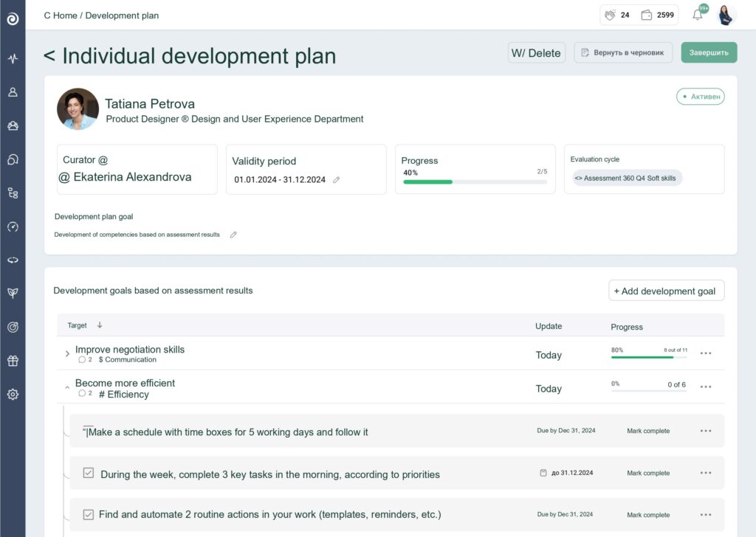Click curator Ekaterina Alexandrova

click(125, 177)
